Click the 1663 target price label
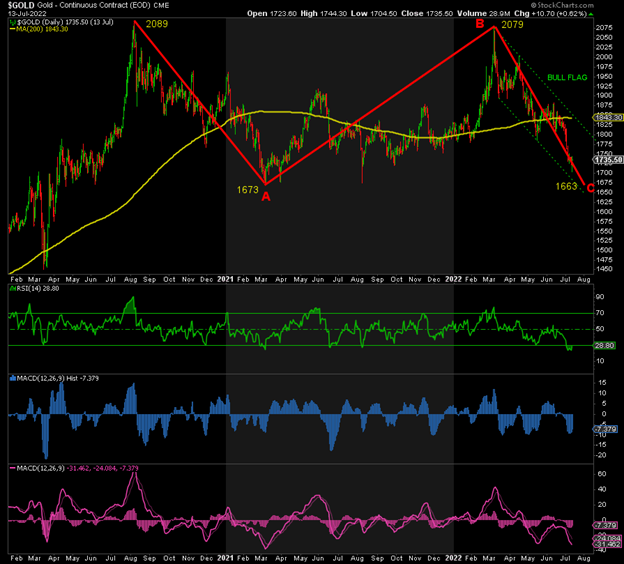The height and width of the screenshot is (564, 624). pyautogui.click(x=566, y=186)
